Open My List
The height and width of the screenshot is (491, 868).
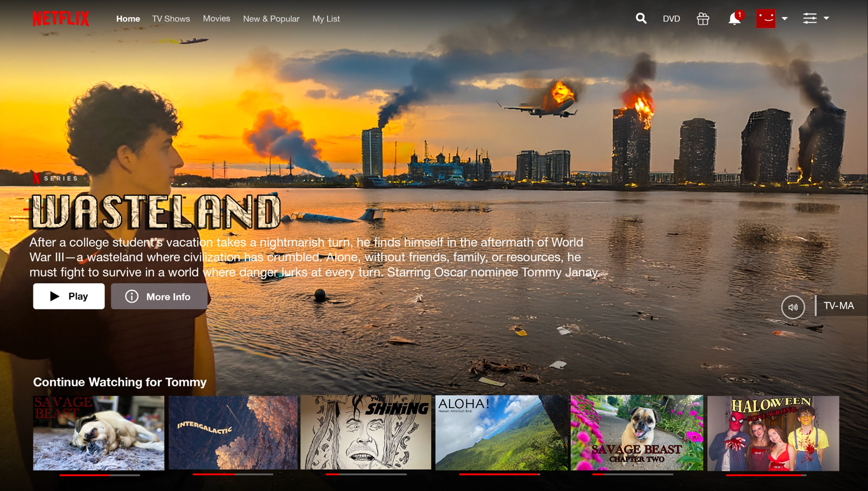pos(326,19)
